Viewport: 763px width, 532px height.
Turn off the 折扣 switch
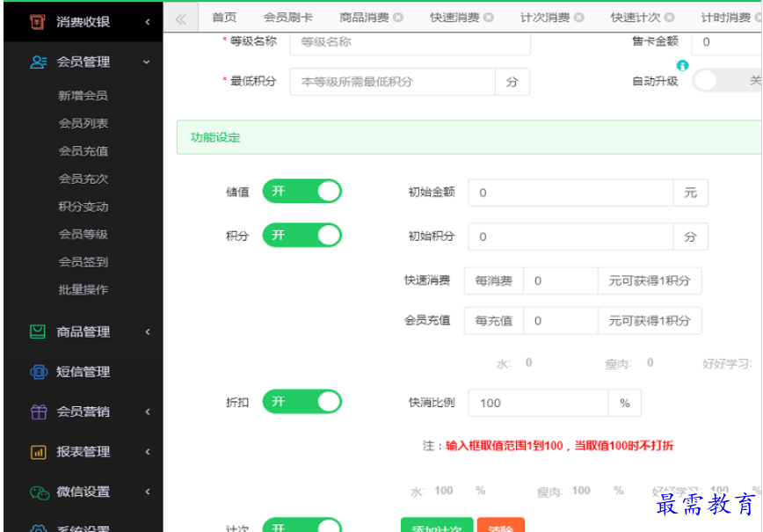[x=302, y=402]
